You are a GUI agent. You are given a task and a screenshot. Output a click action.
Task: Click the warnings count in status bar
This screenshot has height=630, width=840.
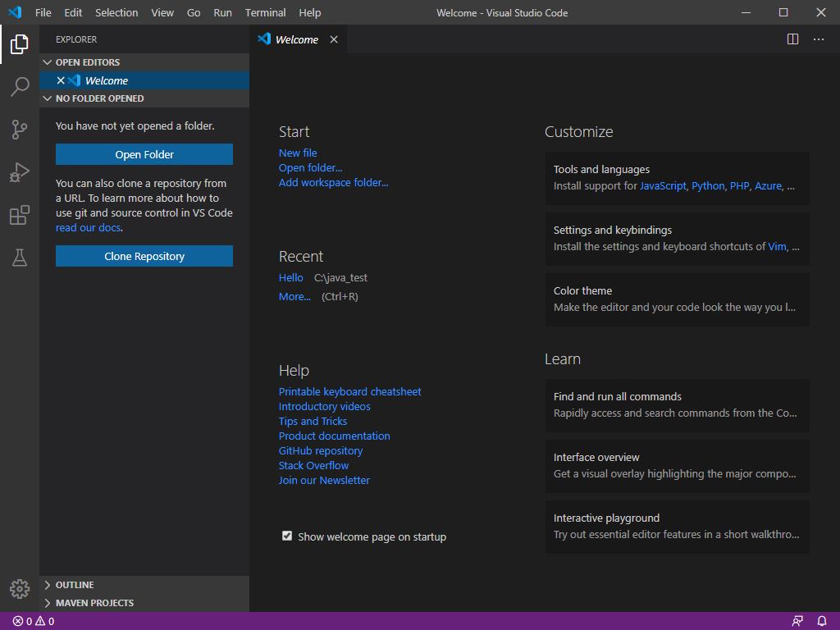click(45, 622)
